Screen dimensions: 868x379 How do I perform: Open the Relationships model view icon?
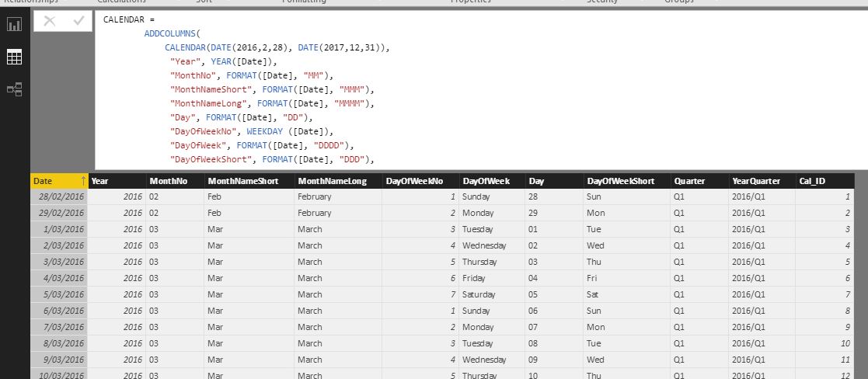15,89
